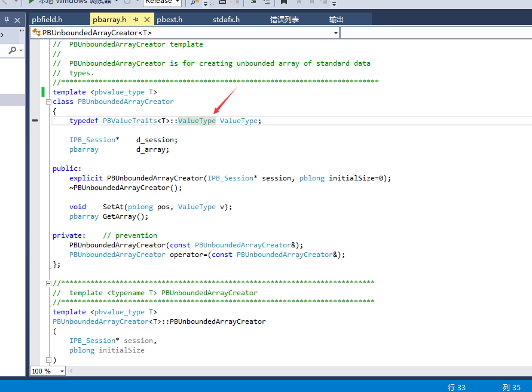This screenshot has width=532, height=392.
Task: Click 'session,' parameter near the bottom
Action: pyautogui.click(x=140, y=341)
